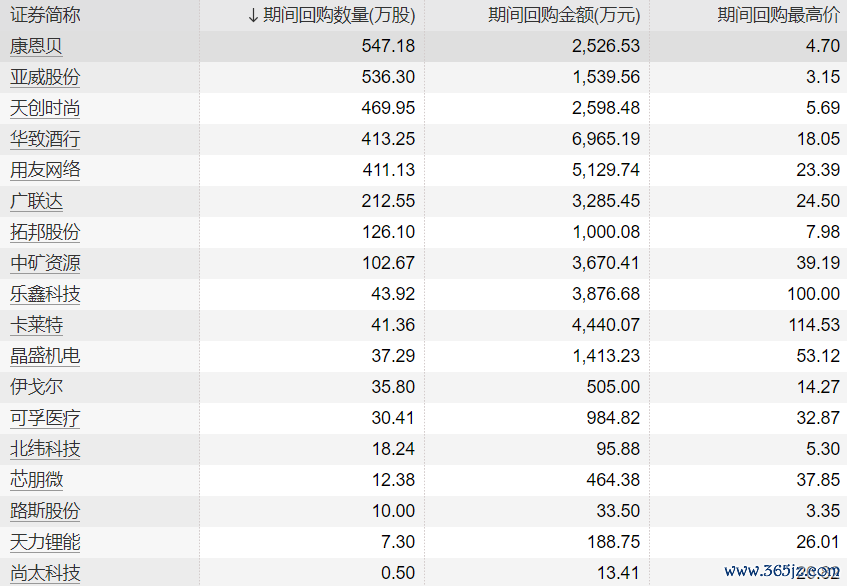Open the 可孚医疗 stock link

45,418
